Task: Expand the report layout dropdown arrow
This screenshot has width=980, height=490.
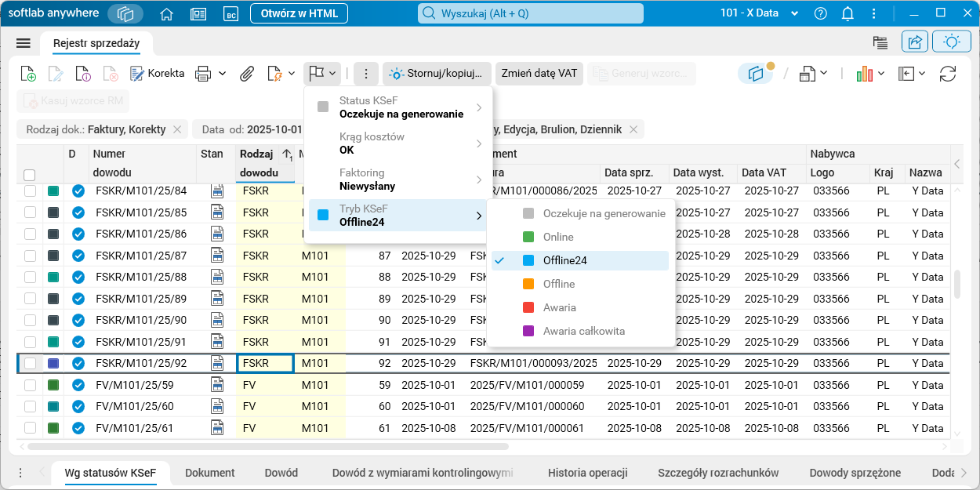Action: point(823,74)
